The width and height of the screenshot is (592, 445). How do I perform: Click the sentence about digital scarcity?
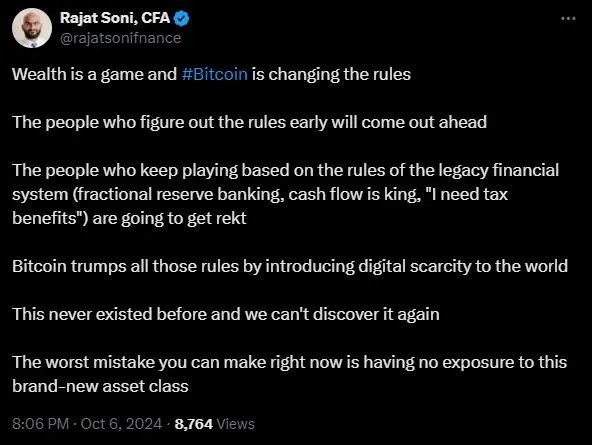(290, 266)
